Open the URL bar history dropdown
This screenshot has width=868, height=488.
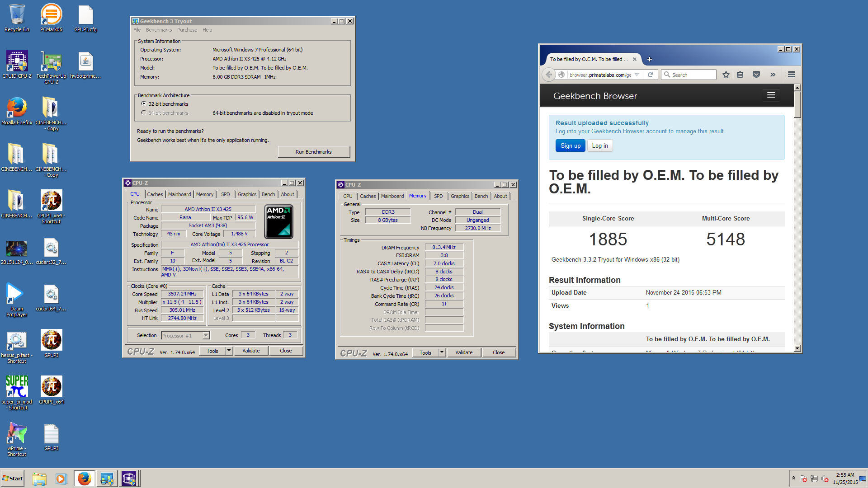coord(637,75)
